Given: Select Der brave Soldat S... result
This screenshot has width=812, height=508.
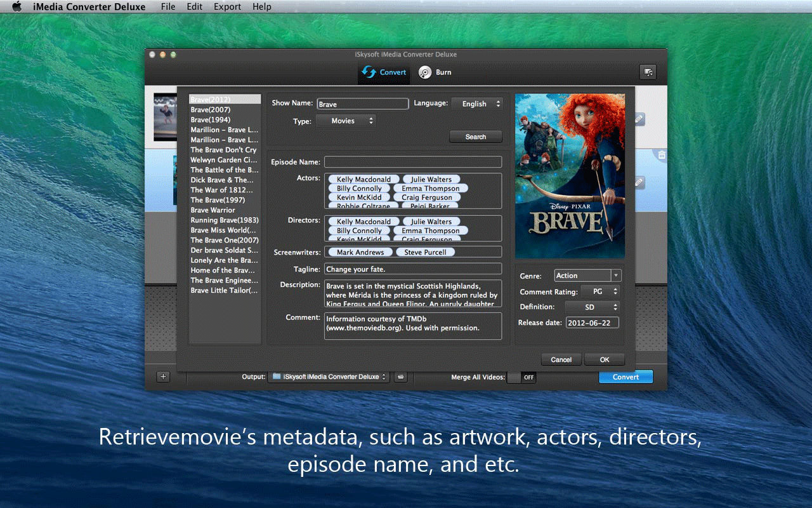Looking at the screenshot, I should point(225,250).
